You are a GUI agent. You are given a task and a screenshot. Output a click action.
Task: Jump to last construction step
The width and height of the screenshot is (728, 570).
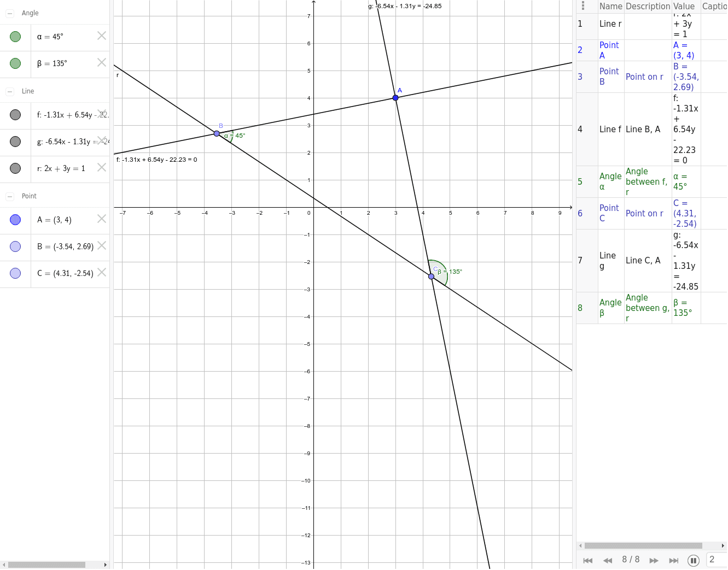674,560
